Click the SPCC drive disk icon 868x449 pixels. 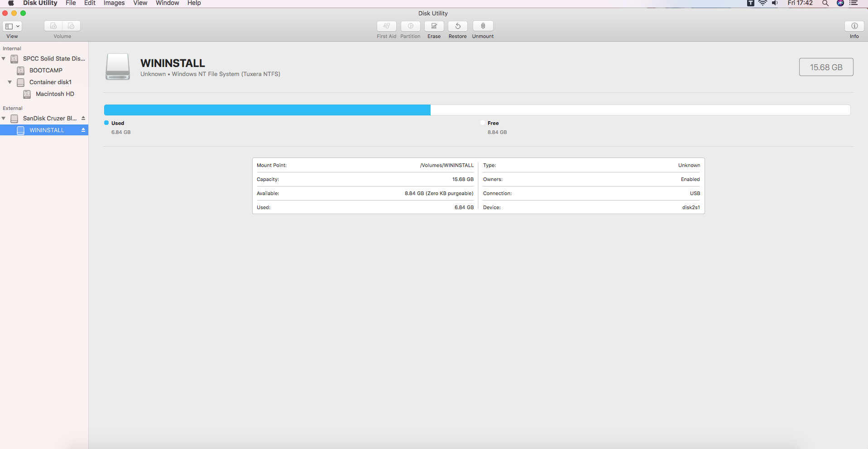coord(14,59)
